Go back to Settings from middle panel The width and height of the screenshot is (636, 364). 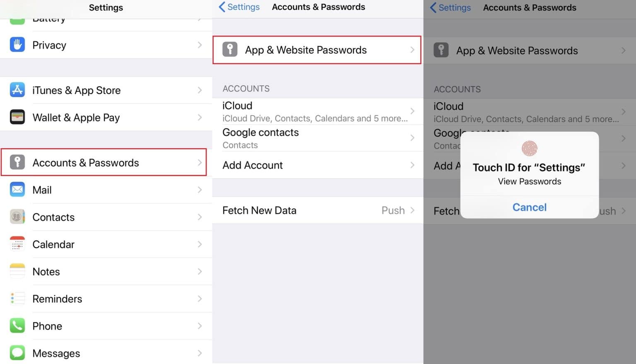click(x=239, y=7)
